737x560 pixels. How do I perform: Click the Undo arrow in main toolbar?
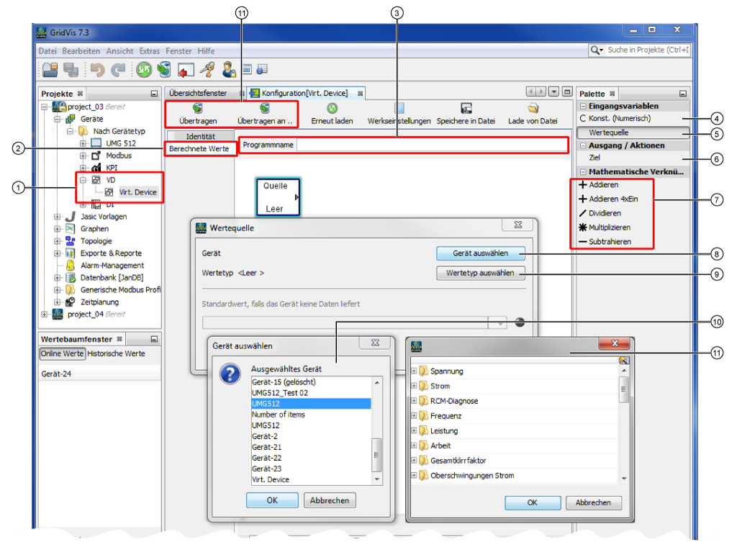coord(97,70)
